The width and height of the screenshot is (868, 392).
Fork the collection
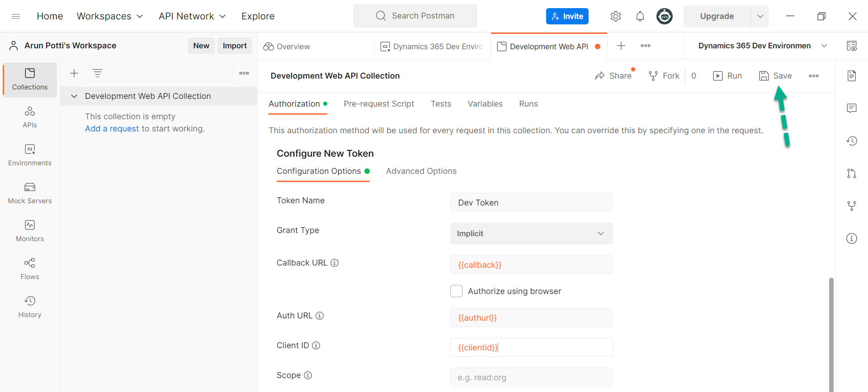pyautogui.click(x=664, y=76)
